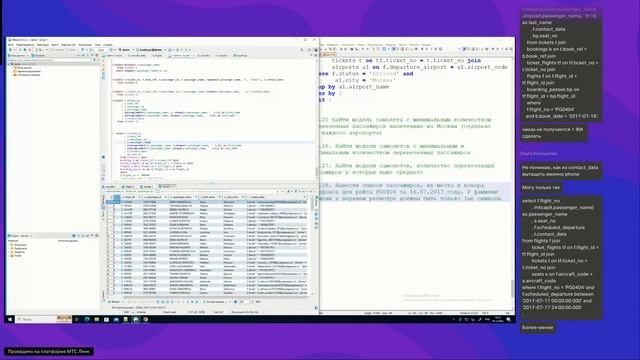Image resolution: width=640 pixels, height=360 pixels.
Task: Open the bookings editor tab in DBeaver
Action: tap(240, 56)
